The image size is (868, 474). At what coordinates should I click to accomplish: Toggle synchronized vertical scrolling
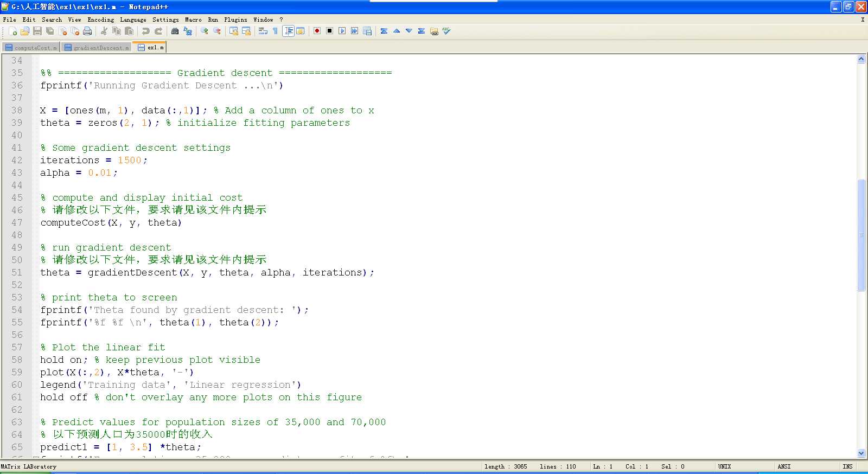(234, 31)
